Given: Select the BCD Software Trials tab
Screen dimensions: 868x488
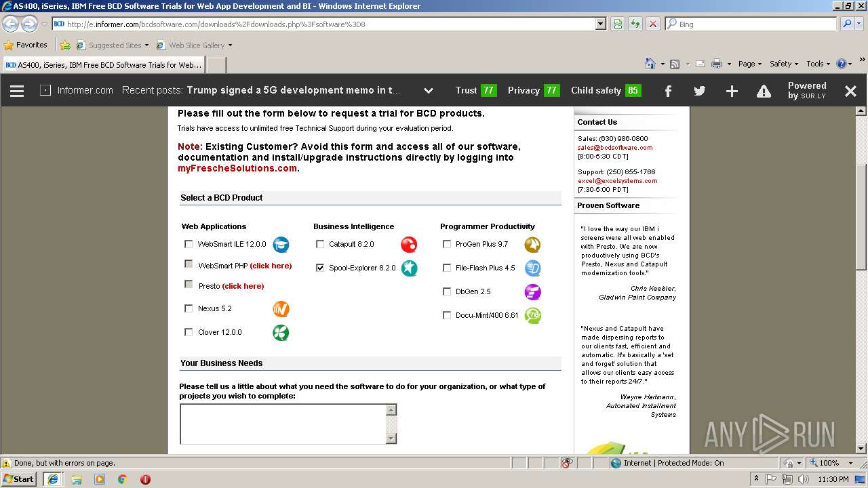Looking at the screenshot, I should (103, 65).
